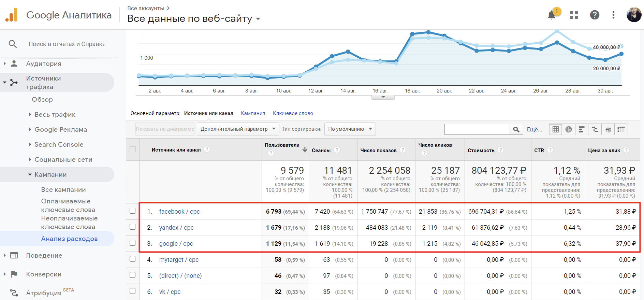Click the Атрибуция path icon

click(14, 292)
